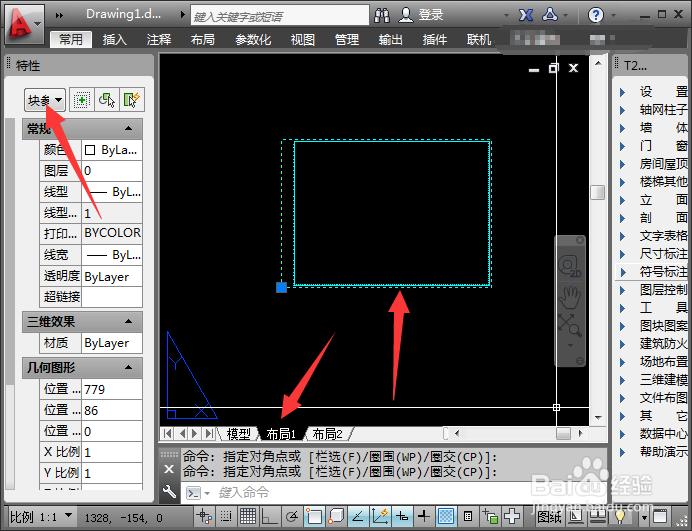Viewport: 692px width, 531px height.
Task: Click the clean screen status bar icon
Action: pyautogui.click(x=660, y=516)
